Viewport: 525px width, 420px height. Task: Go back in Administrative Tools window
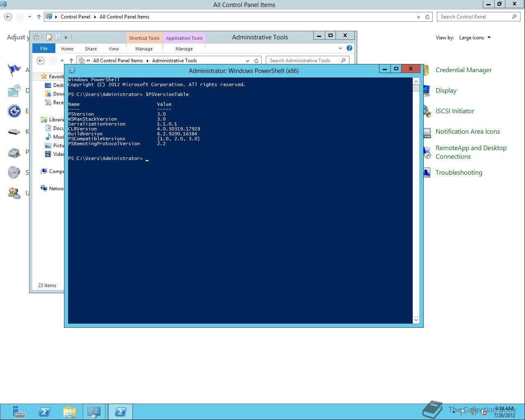pos(40,61)
